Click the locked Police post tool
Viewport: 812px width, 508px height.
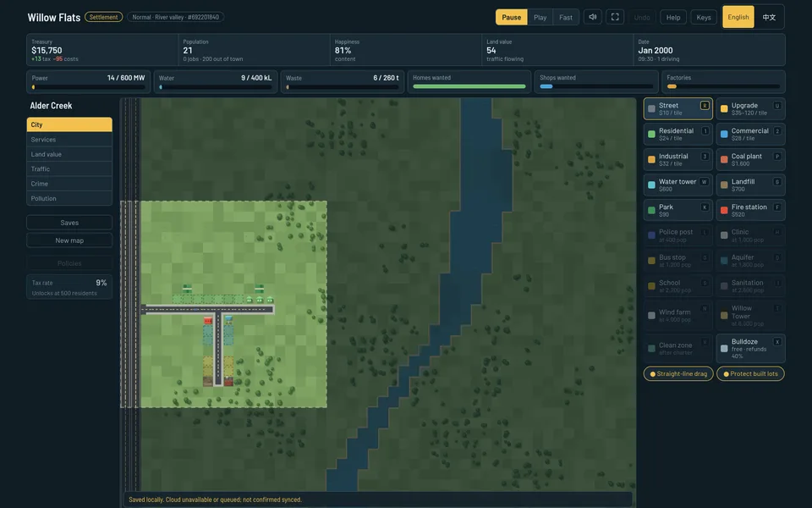point(678,235)
